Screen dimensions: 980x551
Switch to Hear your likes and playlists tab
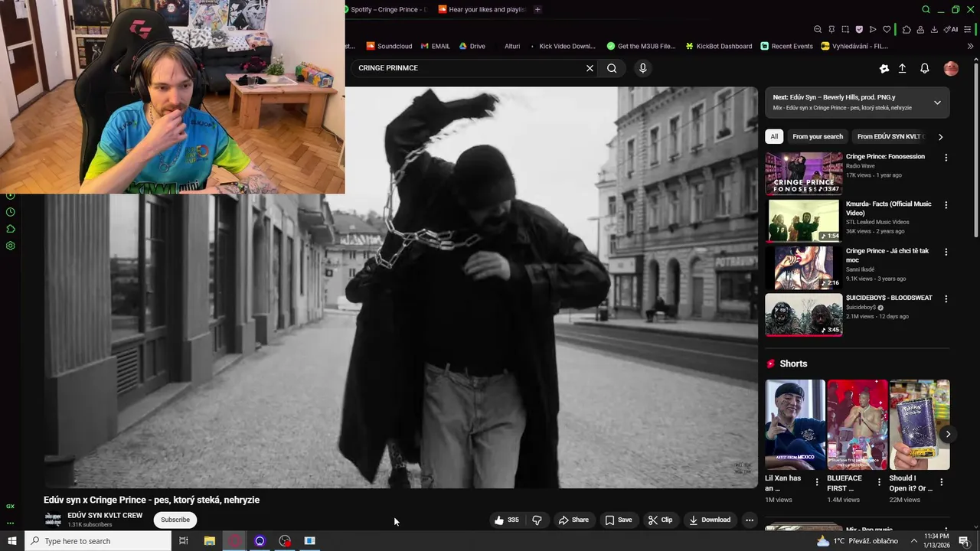(x=482, y=9)
